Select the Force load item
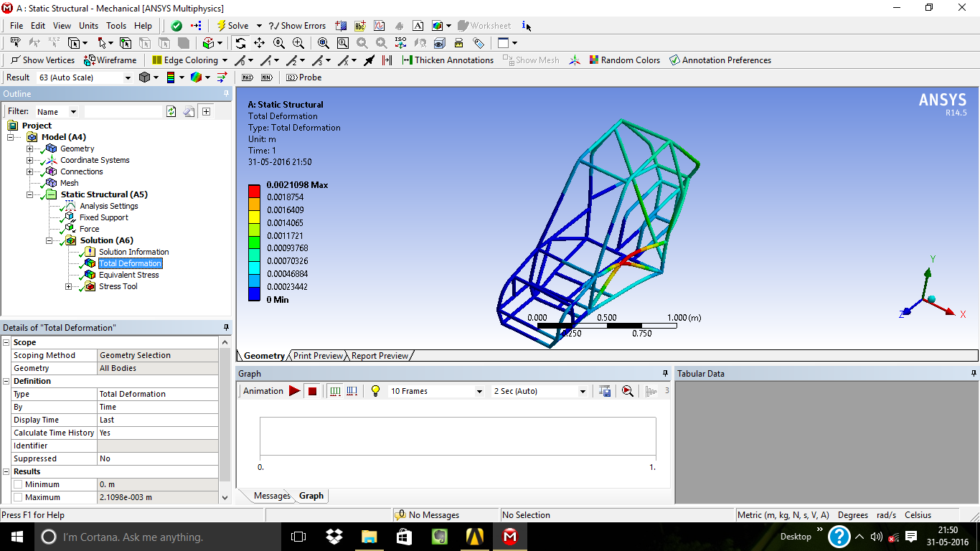 [x=90, y=229]
